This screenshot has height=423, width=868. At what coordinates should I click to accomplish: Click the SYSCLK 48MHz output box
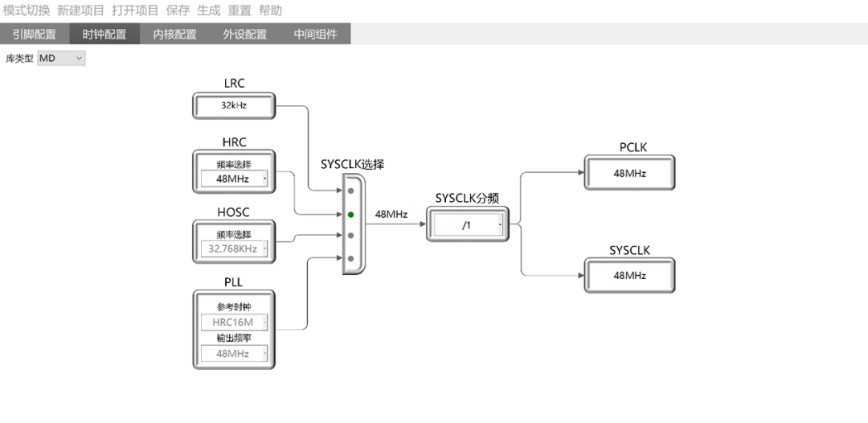tap(630, 275)
